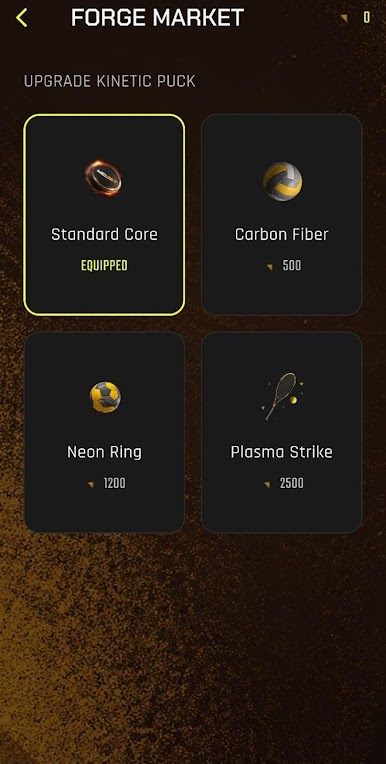Tap the Upgrade Kinetic Puck heading

tap(110, 81)
